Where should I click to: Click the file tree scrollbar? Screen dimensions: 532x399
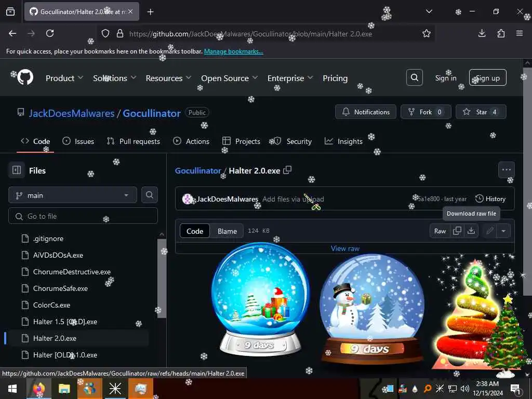[162, 278]
